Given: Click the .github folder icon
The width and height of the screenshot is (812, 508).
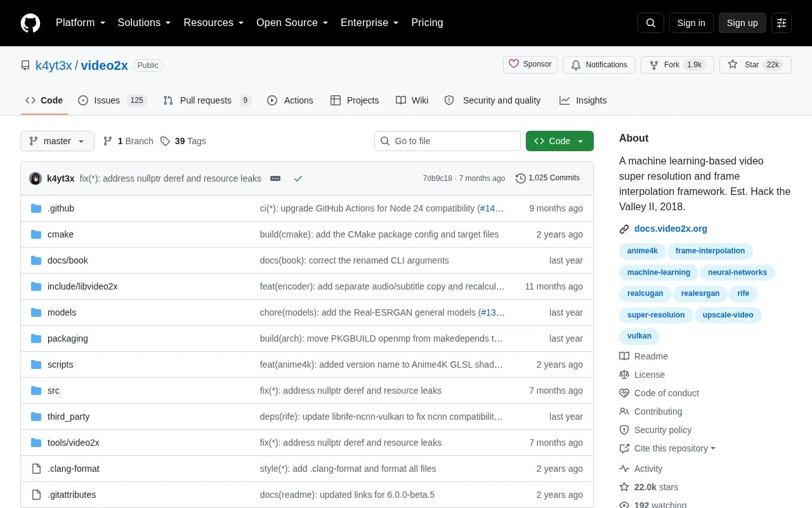Looking at the screenshot, I should tap(36, 208).
